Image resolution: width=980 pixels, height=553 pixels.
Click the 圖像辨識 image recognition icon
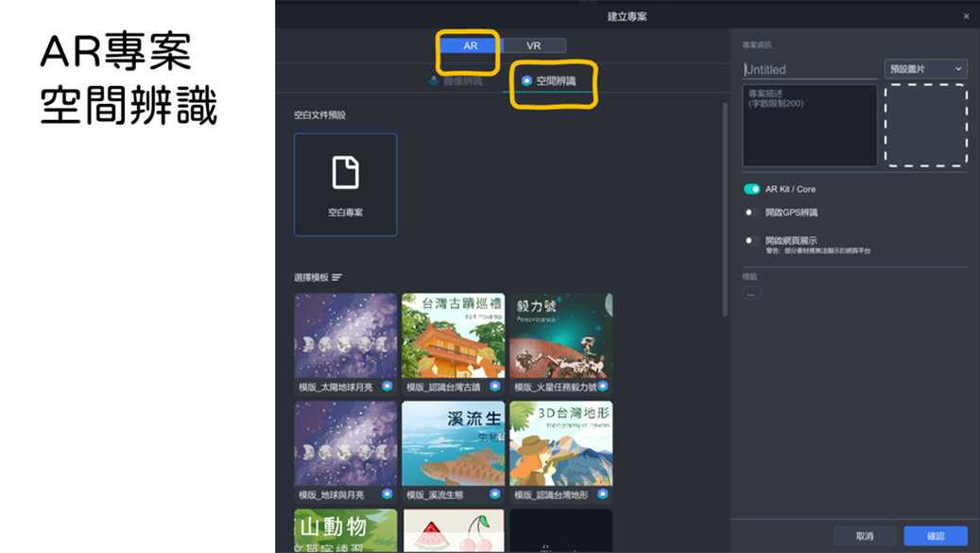[x=434, y=81]
